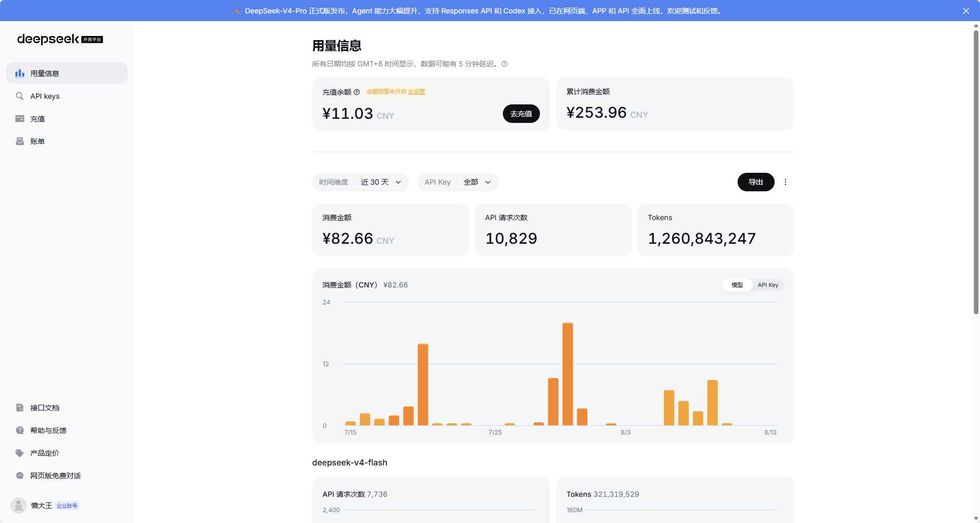Image resolution: width=980 pixels, height=523 pixels.
Task: Click the 去充值 button
Action: [x=521, y=114]
